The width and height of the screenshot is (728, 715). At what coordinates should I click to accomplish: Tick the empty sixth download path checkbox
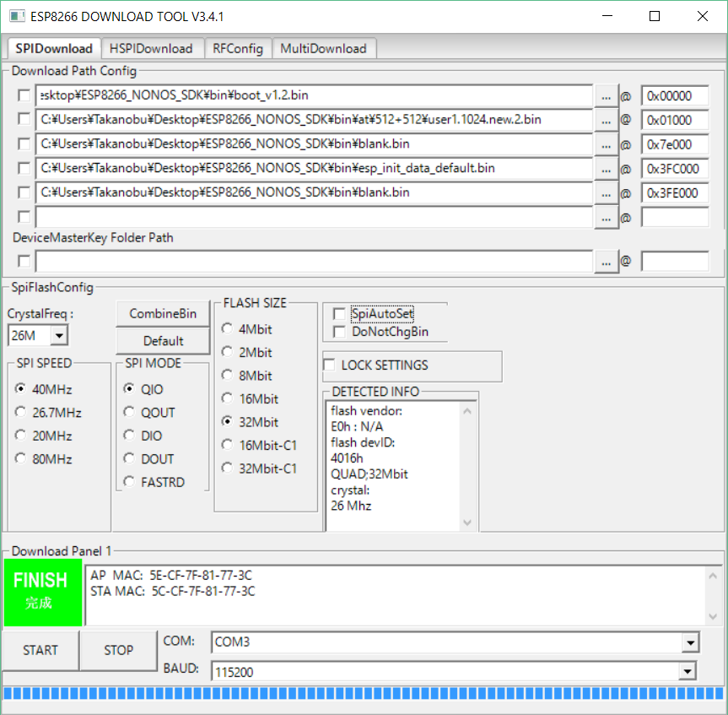[24, 216]
